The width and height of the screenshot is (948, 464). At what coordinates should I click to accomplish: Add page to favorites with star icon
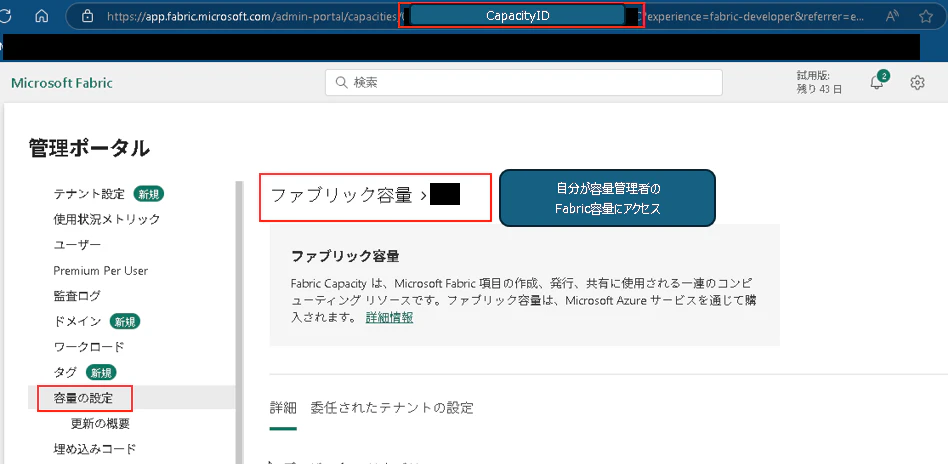[x=925, y=16]
